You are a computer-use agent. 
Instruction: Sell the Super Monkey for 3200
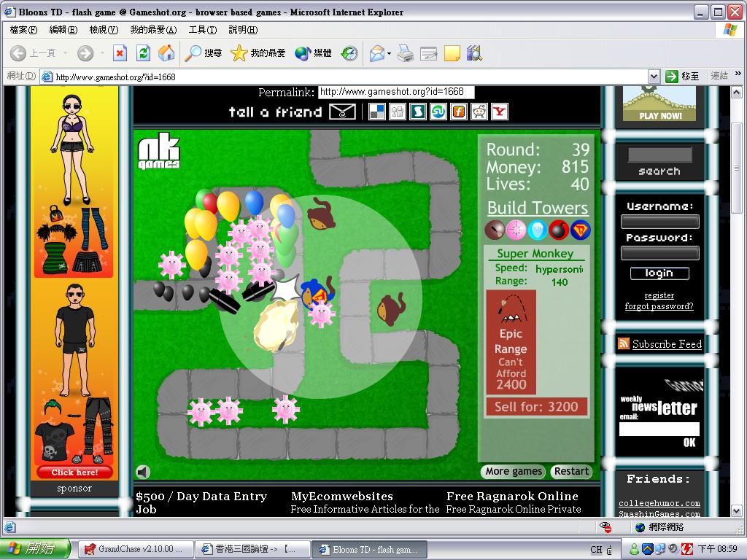[x=536, y=407]
